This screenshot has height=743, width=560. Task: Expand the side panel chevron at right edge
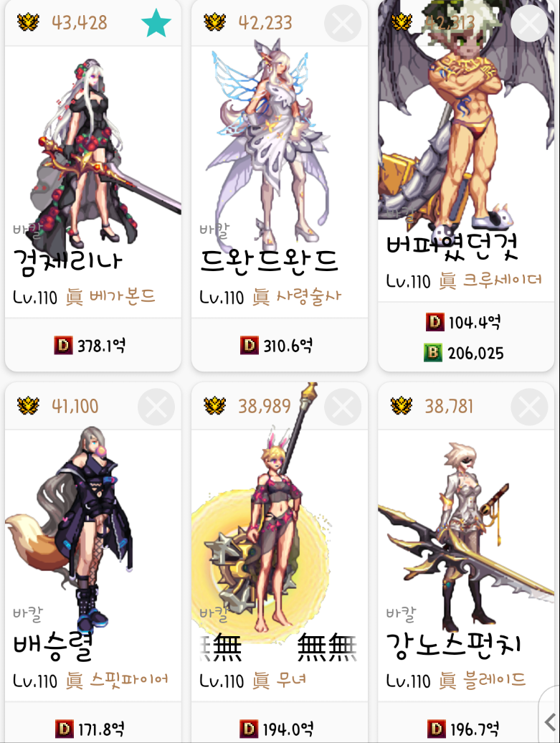[x=549, y=722]
